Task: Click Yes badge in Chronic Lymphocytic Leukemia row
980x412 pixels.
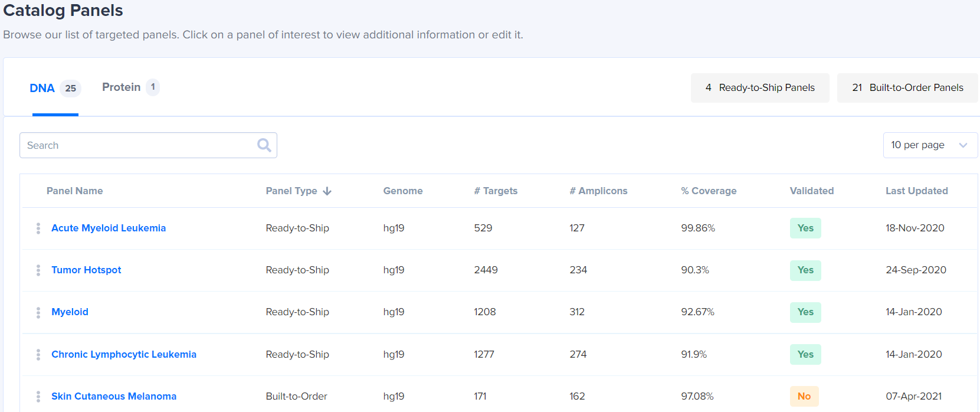Action: (805, 355)
